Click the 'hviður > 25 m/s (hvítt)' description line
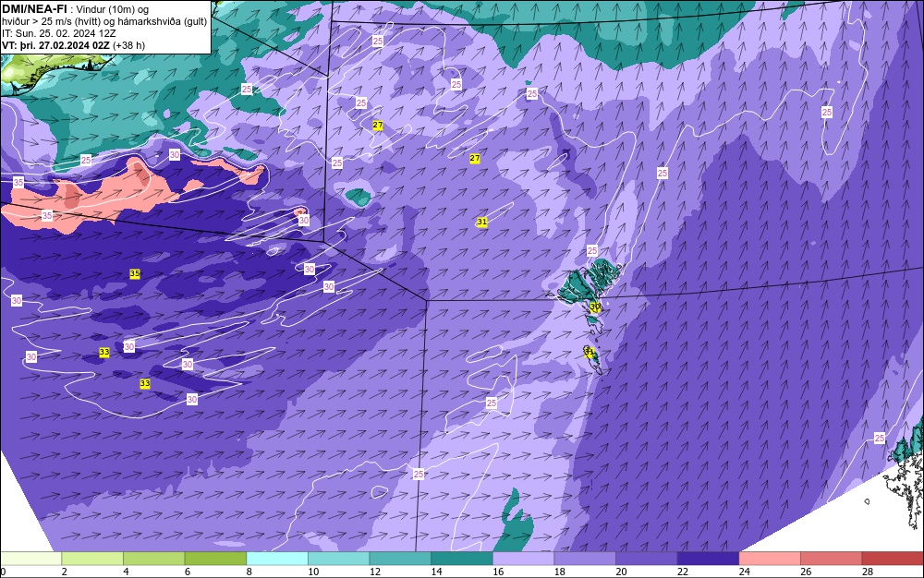The width and height of the screenshot is (924, 578). 105,21
